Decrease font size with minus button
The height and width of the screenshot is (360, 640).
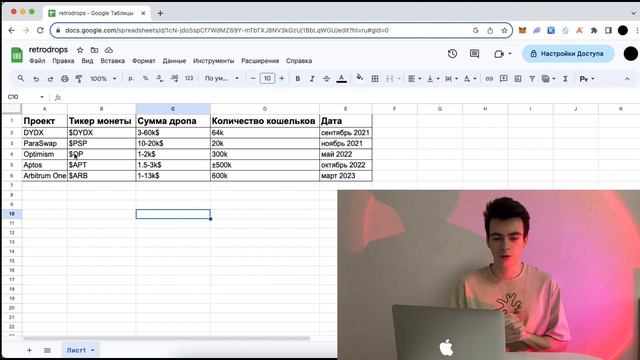pos(253,78)
